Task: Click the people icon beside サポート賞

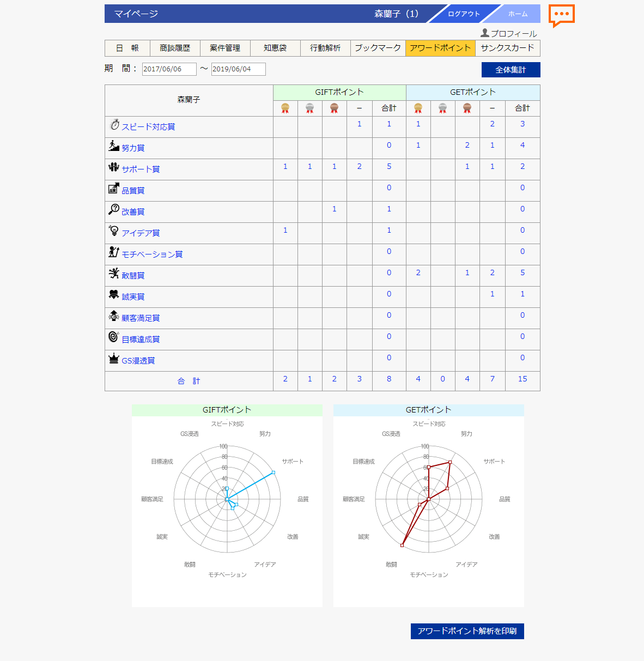Action: pos(114,167)
